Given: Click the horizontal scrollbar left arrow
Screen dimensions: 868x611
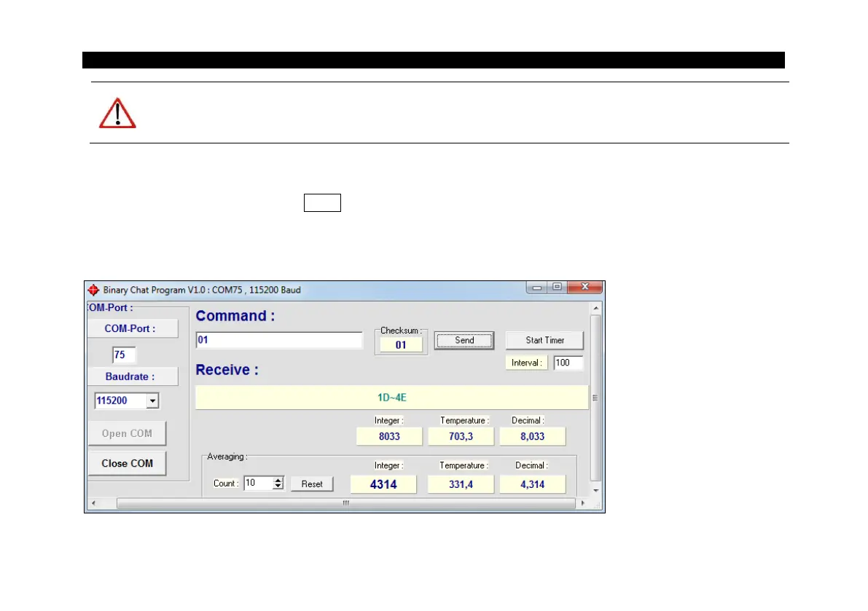Looking at the screenshot, I should click(93, 503).
